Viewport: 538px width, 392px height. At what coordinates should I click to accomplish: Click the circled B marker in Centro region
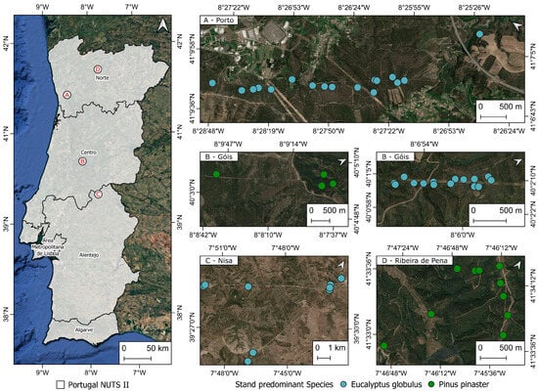[82, 161]
